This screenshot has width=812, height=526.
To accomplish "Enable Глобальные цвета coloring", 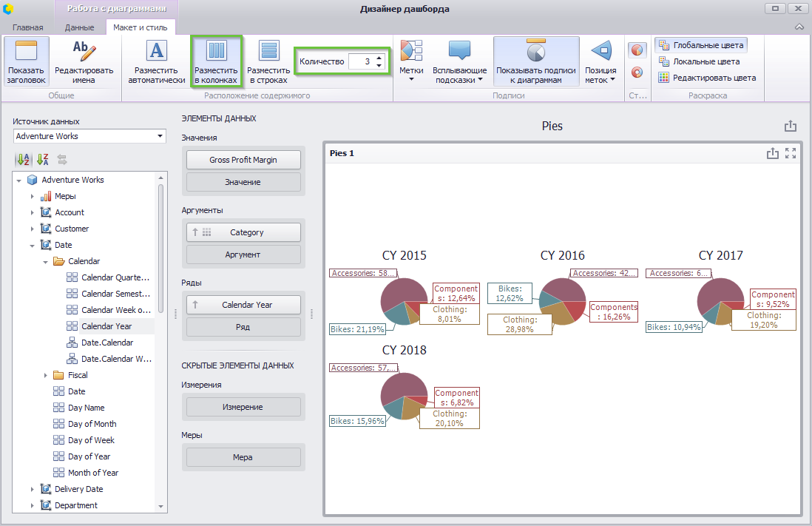I will pos(701,45).
